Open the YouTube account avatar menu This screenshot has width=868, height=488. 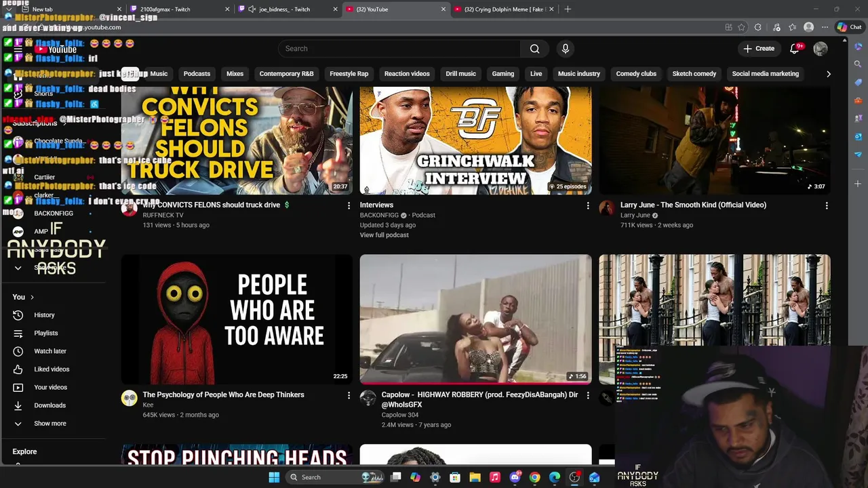pyautogui.click(x=821, y=49)
